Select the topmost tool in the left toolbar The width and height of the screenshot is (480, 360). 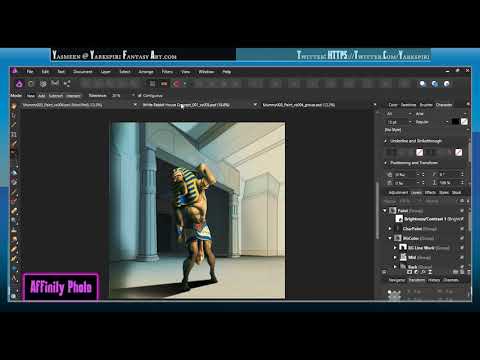pyautogui.click(x=14, y=106)
